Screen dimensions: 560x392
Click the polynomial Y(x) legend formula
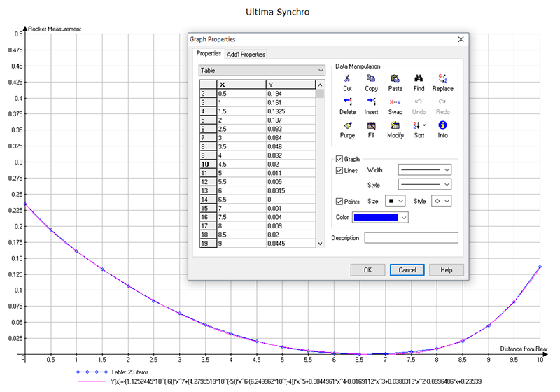pyautogui.click(x=295, y=381)
